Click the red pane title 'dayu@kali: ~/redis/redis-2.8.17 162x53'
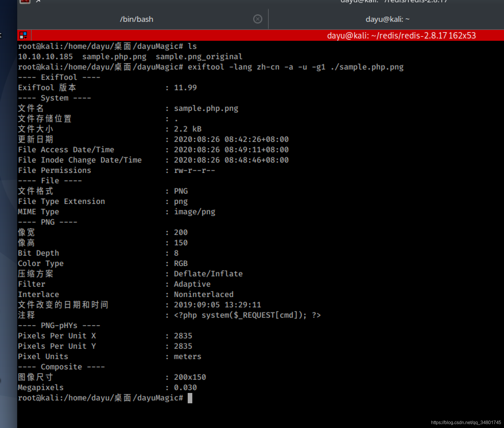The width and height of the screenshot is (504, 428). [x=401, y=36]
